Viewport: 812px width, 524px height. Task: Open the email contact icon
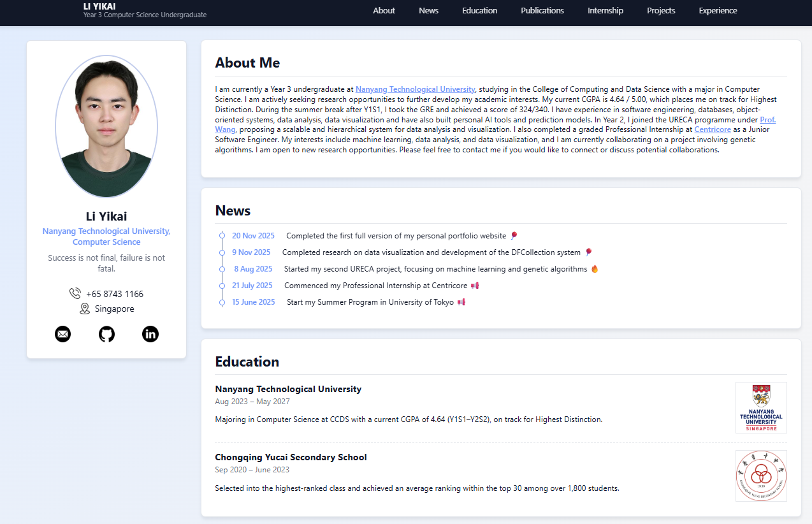[x=62, y=333]
